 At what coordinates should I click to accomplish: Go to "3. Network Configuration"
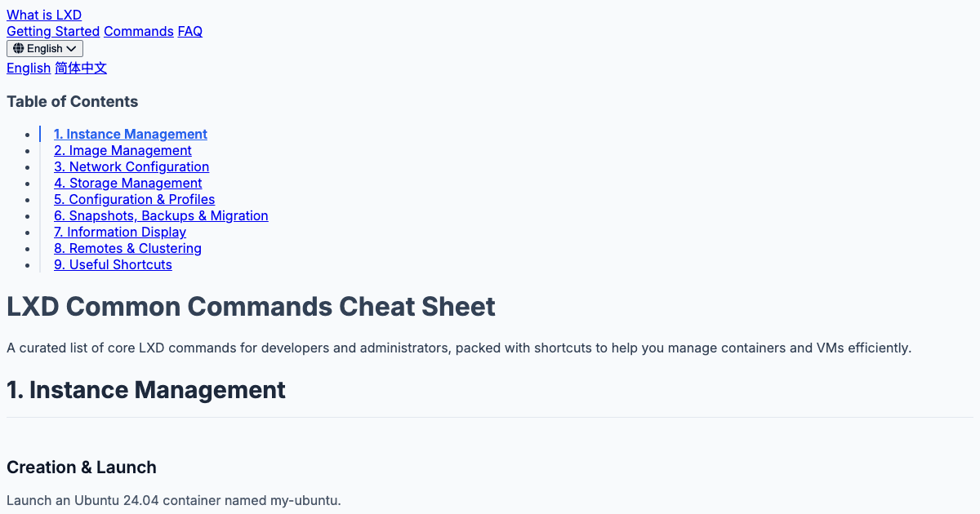coord(131,166)
